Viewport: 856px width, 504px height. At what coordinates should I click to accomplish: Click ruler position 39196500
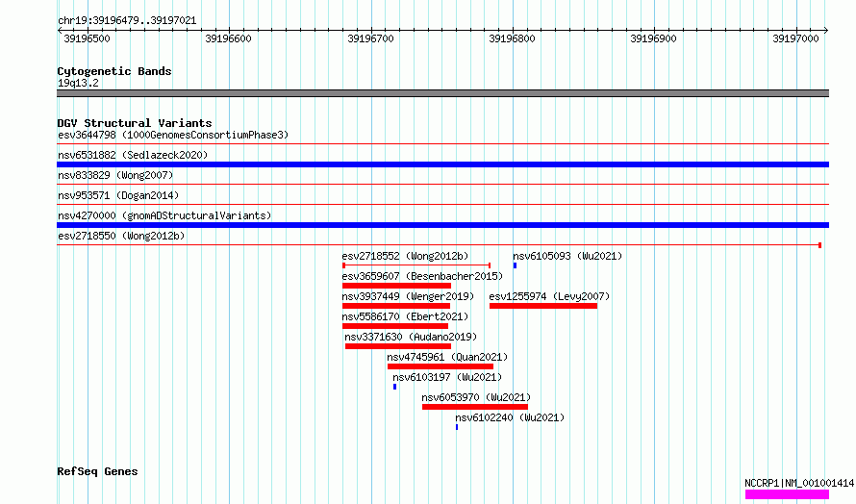(87, 38)
